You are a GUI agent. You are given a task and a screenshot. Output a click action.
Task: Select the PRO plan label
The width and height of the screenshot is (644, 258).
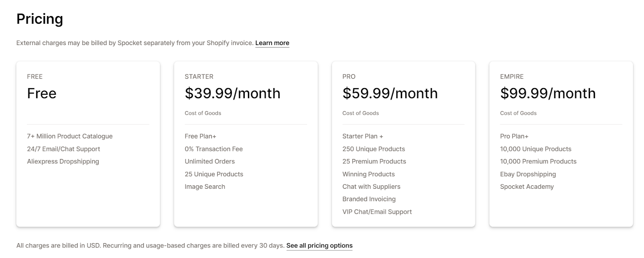[349, 76]
